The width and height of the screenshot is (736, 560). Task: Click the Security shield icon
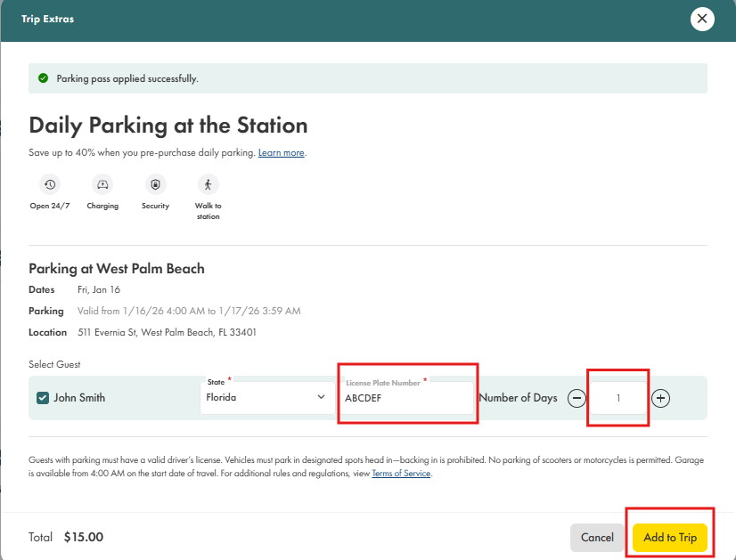(155, 184)
